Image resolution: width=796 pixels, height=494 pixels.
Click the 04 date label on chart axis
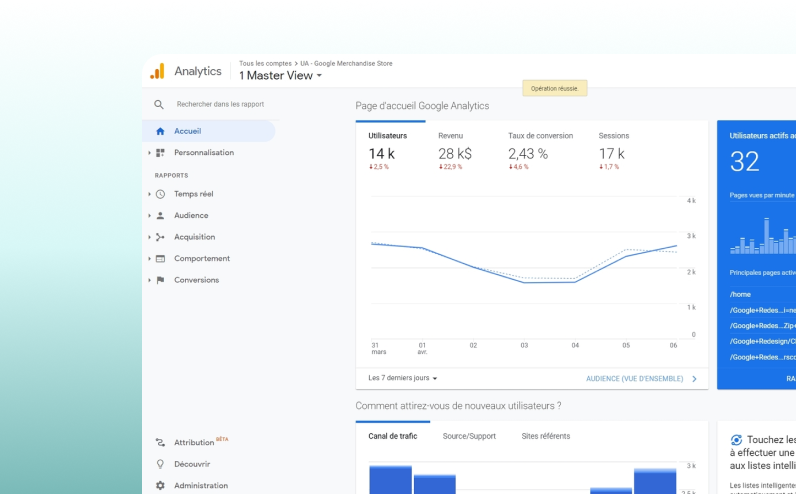coord(575,345)
